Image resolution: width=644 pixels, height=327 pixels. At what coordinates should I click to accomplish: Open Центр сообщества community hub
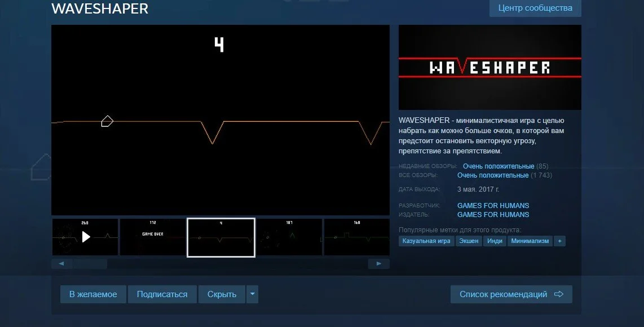[535, 8]
